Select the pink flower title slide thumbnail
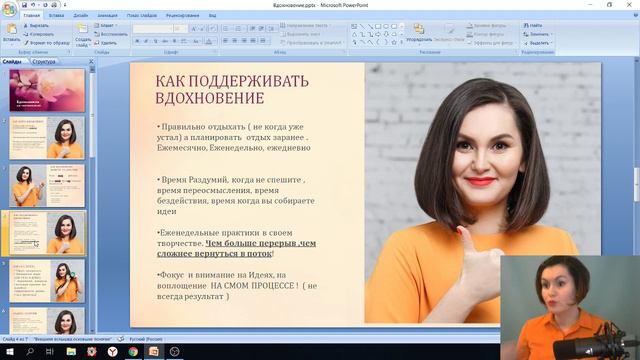 click(47, 90)
